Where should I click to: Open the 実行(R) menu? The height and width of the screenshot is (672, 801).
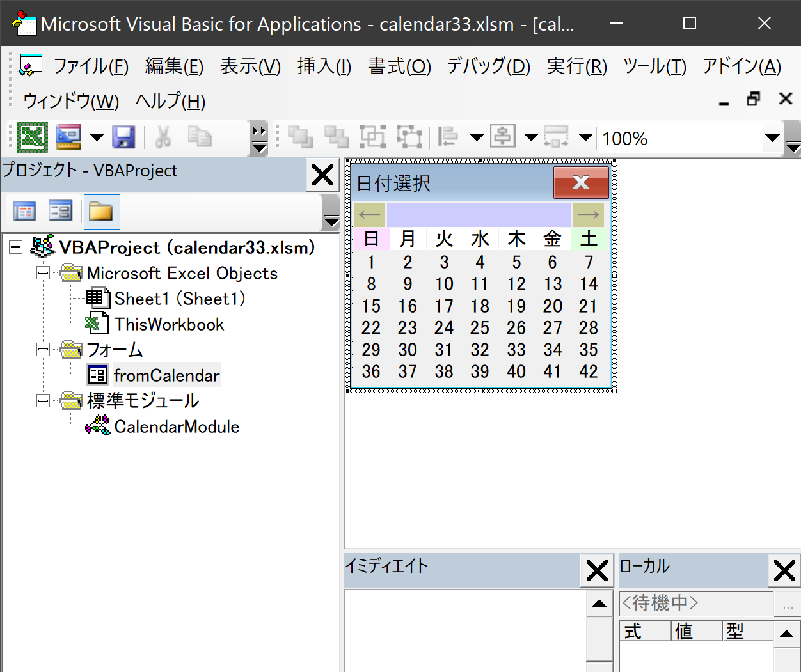pyautogui.click(x=577, y=66)
